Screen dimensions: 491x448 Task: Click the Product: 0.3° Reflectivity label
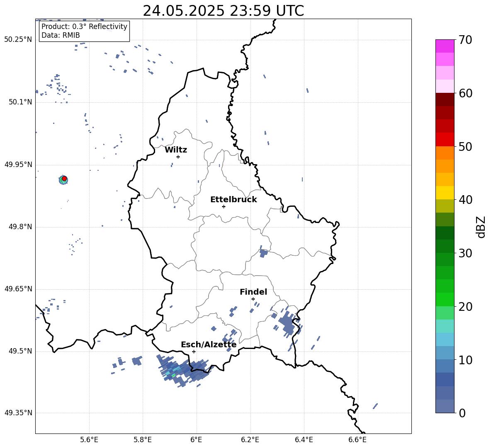[x=84, y=27]
